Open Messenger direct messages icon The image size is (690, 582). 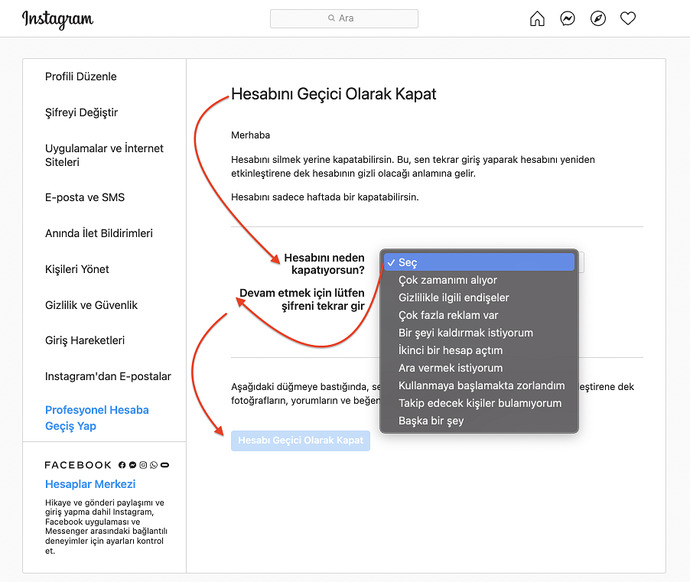567,18
